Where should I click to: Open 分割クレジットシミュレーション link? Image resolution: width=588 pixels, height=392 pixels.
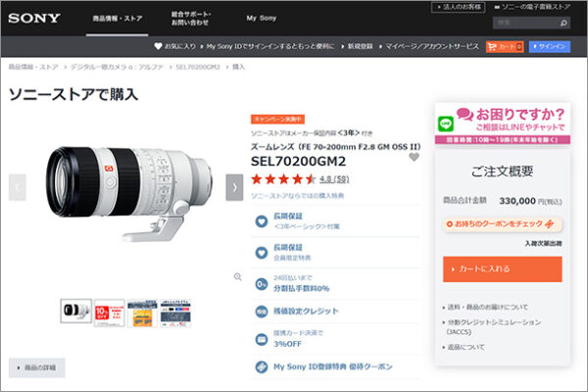click(494, 326)
